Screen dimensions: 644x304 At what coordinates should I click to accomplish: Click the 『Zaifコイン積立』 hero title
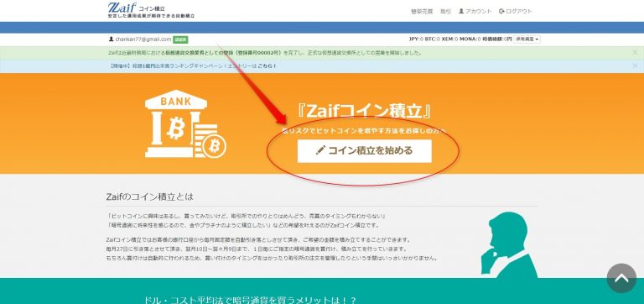pyautogui.click(x=364, y=111)
